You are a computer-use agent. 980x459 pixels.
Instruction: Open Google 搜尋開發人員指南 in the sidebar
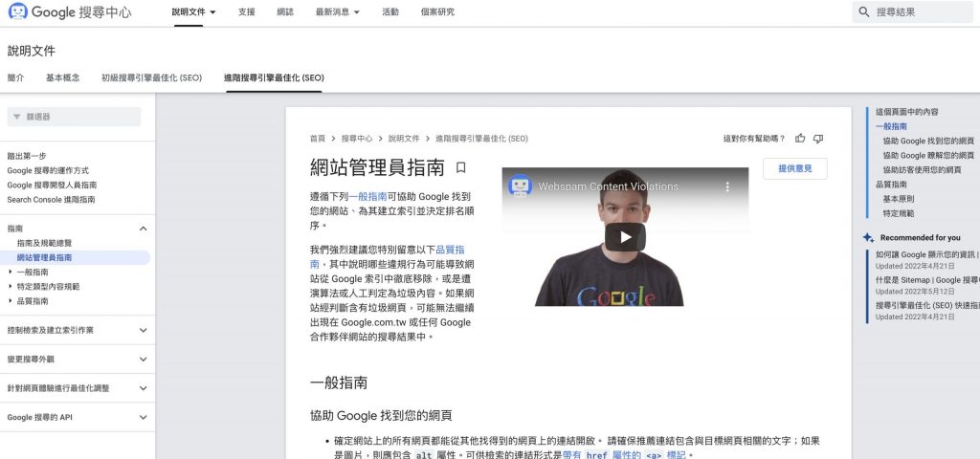(52, 185)
